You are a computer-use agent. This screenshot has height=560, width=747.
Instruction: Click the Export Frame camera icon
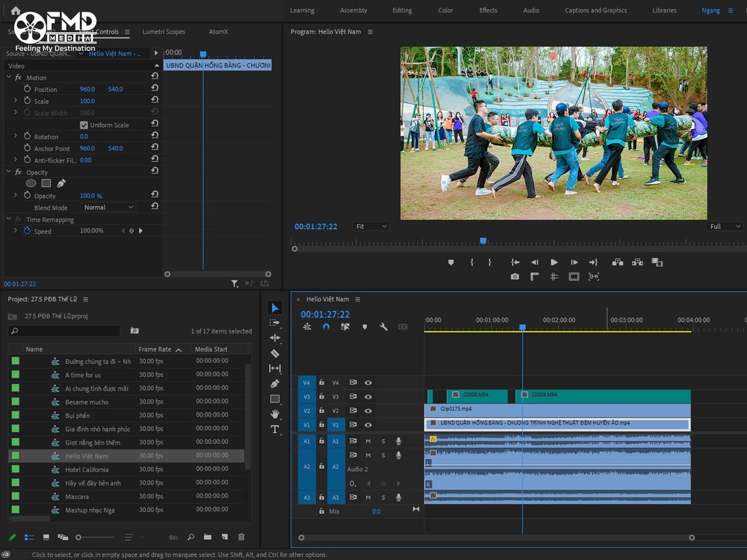(514, 277)
